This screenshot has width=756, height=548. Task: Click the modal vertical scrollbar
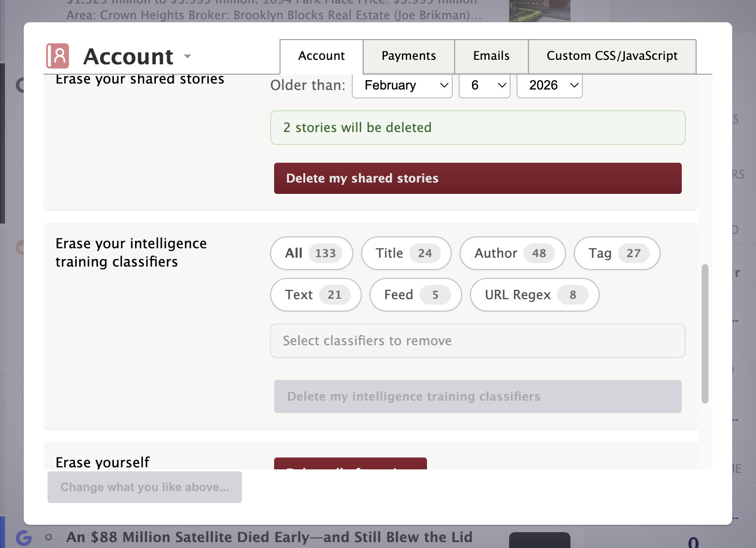pos(705,334)
